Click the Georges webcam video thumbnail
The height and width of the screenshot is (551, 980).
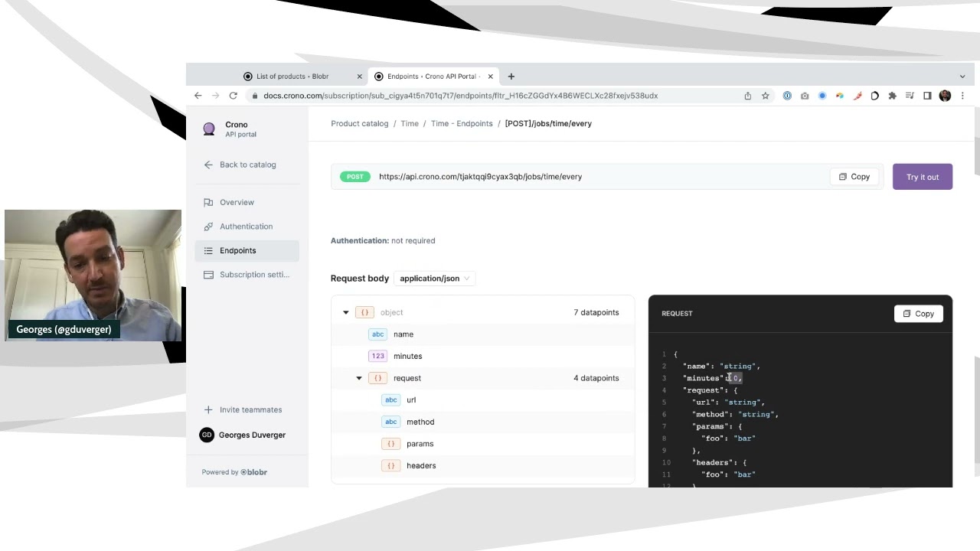click(93, 275)
